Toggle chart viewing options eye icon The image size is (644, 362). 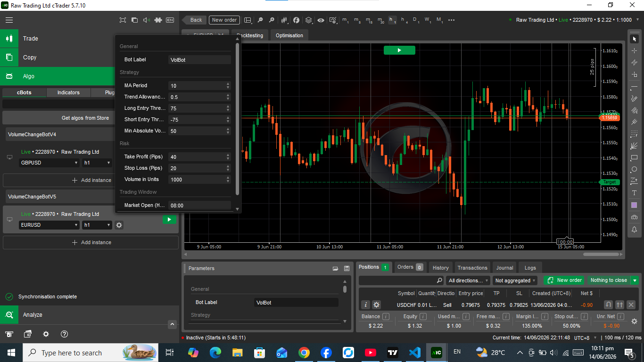tap(321, 20)
